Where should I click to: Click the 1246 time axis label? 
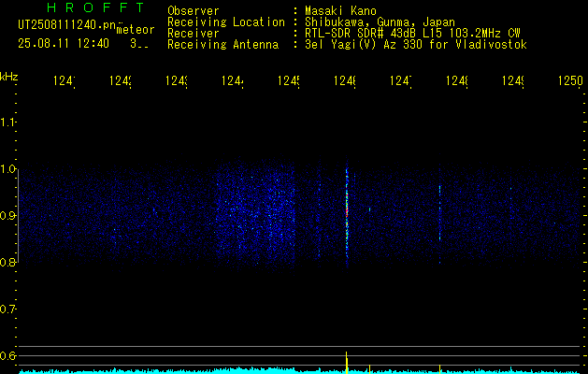coord(345,80)
